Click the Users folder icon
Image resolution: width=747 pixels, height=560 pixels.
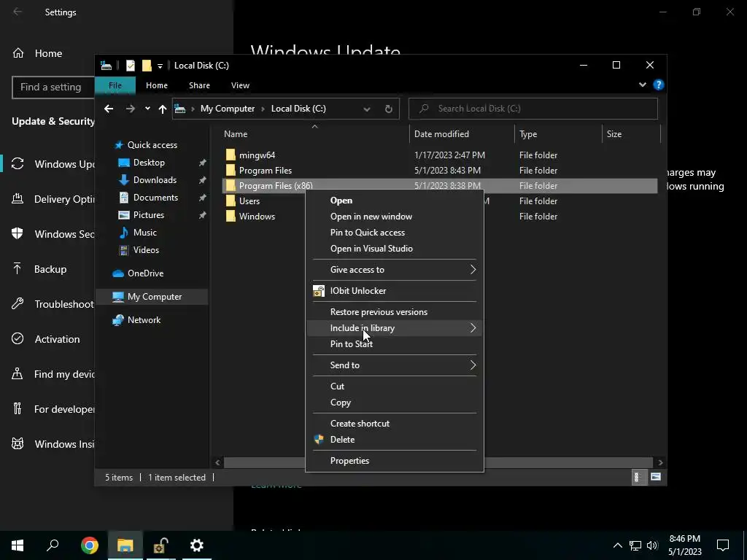pos(231,201)
